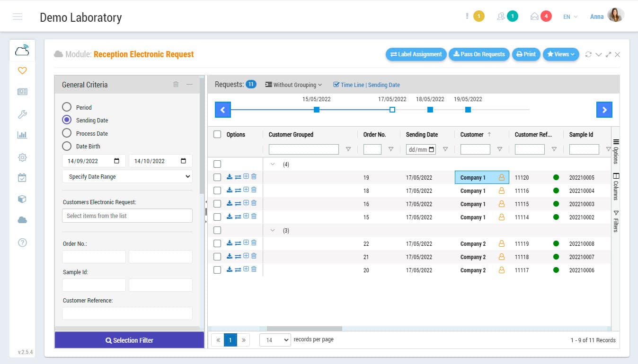Tick the checkbox for order 18 row
This screenshot has width=638, height=364.
(x=217, y=191)
